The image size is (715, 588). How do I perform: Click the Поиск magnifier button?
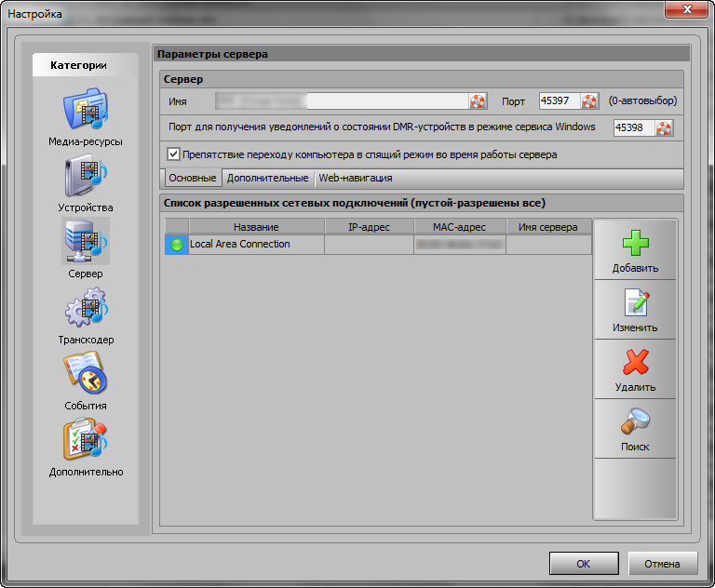(x=635, y=429)
